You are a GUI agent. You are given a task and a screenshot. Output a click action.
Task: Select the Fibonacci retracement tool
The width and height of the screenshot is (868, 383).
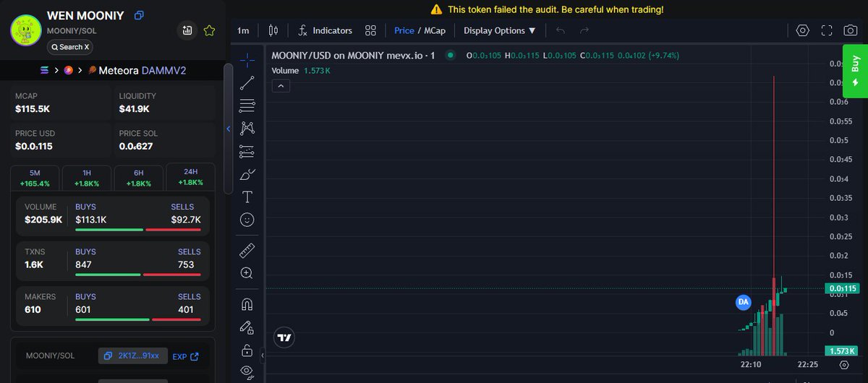(247, 105)
